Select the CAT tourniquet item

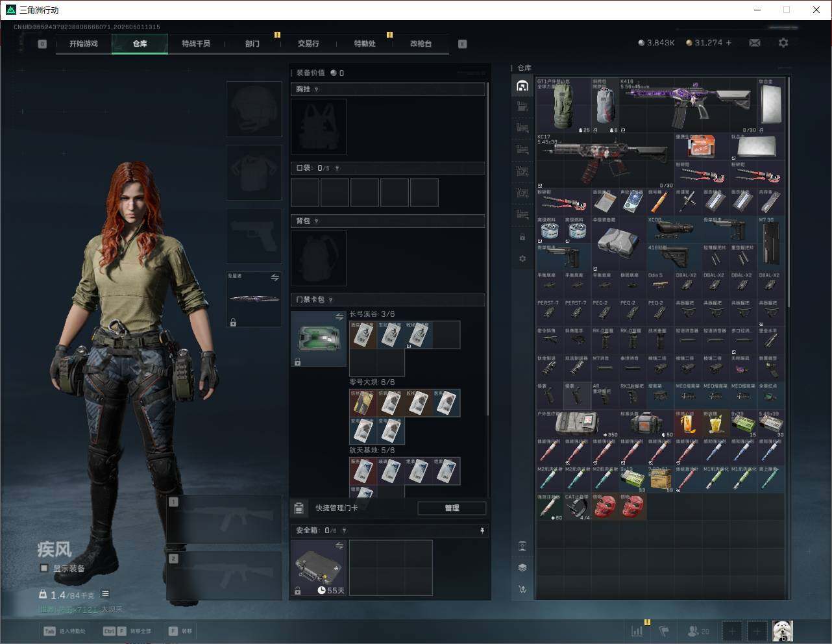(577, 507)
